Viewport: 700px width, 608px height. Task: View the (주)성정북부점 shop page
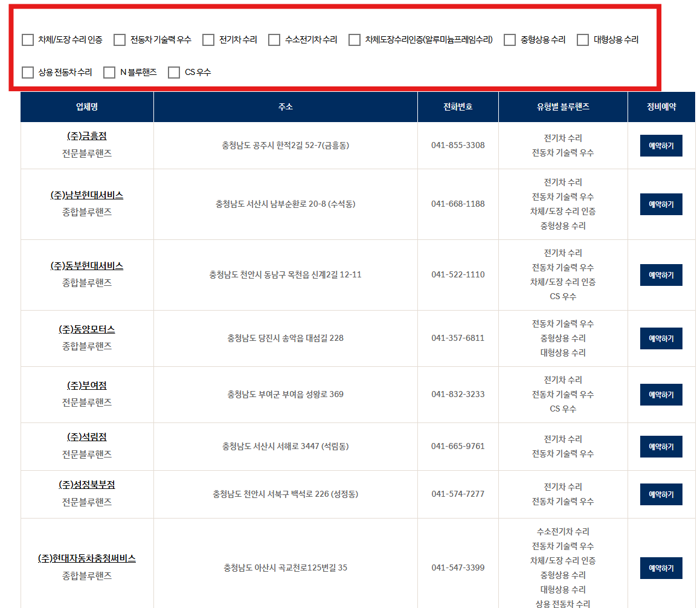pyautogui.click(x=87, y=485)
